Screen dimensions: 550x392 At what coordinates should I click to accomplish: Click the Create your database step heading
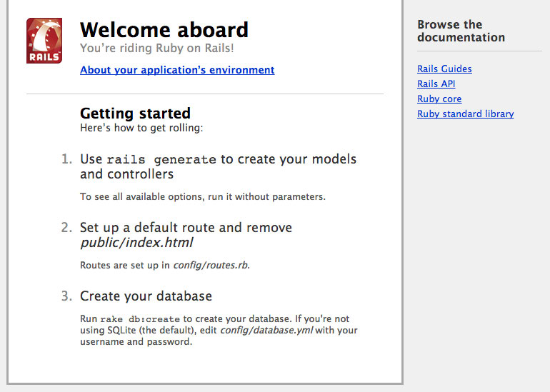click(146, 296)
